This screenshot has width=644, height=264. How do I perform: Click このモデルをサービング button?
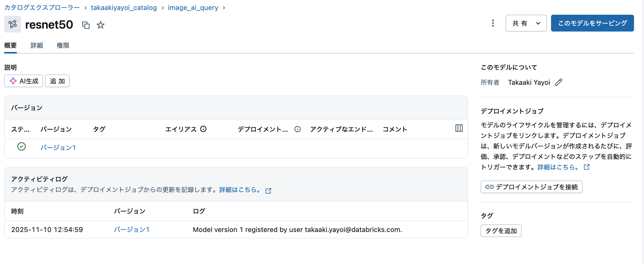pyautogui.click(x=592, y=23)
